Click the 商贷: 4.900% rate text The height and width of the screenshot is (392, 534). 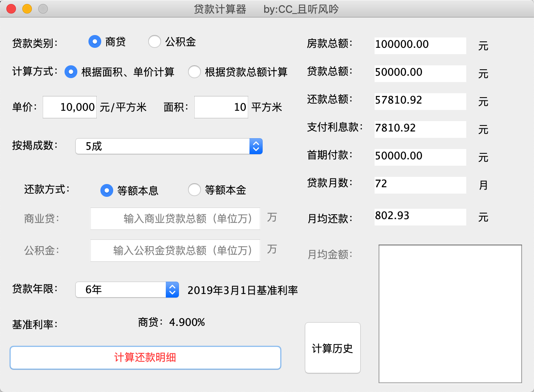tap(171, 322)
